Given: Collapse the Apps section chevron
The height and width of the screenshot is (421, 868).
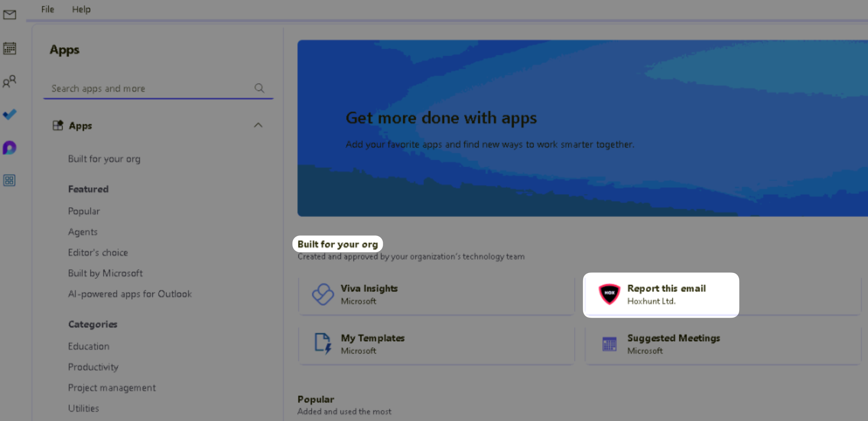Looking at the screenshot, I should pos(258,125).
